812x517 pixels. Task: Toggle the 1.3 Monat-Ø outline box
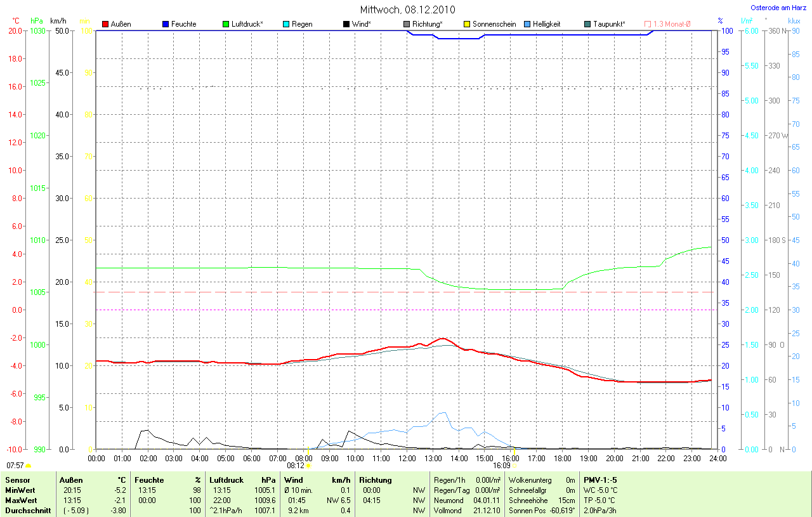click(x=648, y=24)
